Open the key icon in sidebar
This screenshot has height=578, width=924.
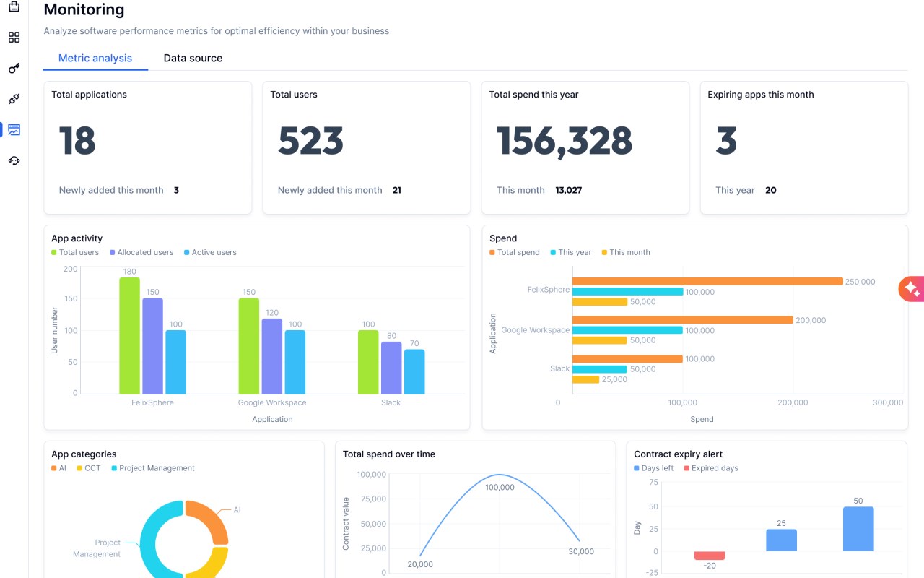pos(14,69)
